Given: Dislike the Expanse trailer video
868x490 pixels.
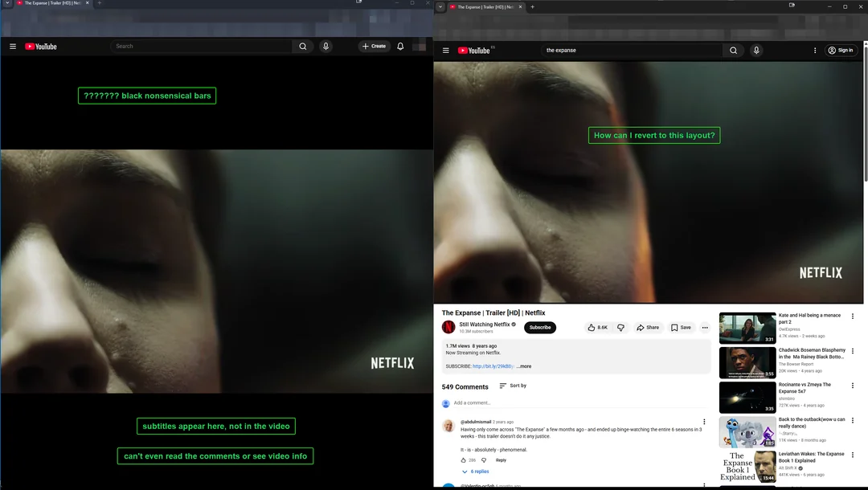Looking at the screenshot, I should click(620, 327).
